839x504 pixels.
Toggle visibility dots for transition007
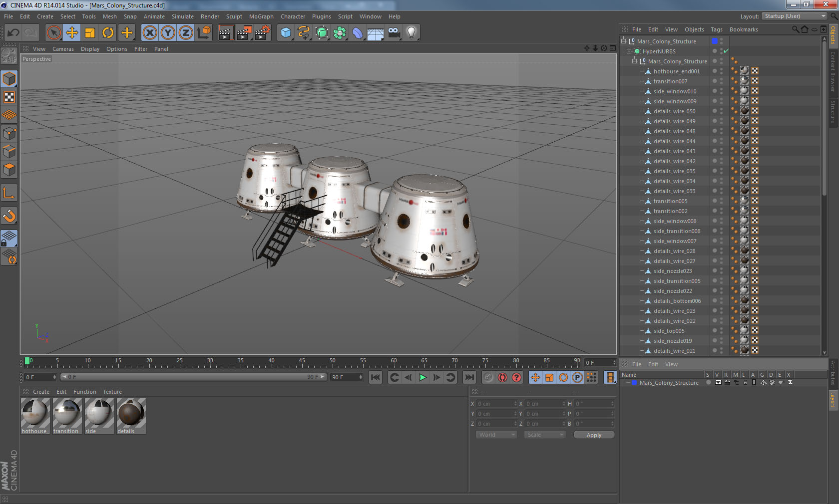[721, 81]
